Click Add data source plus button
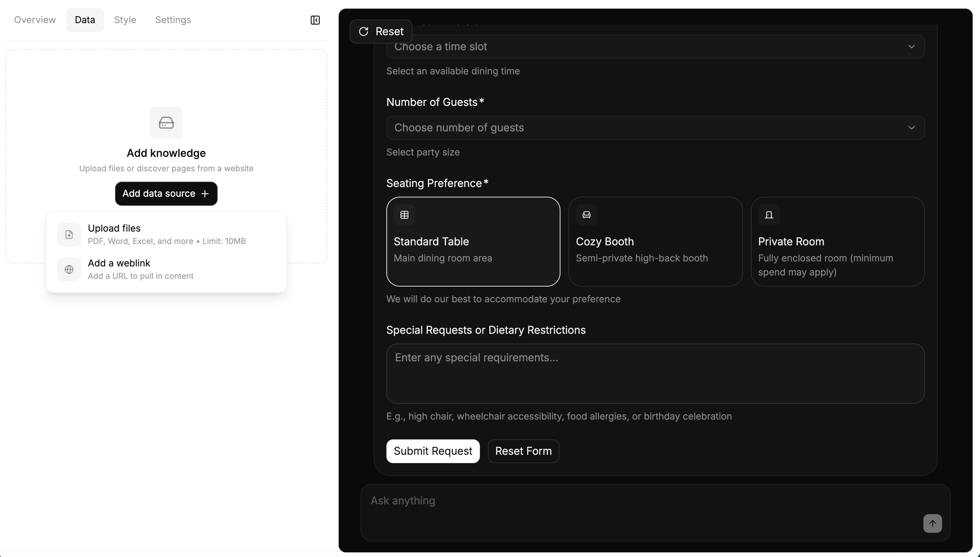Image resolution: width=980 pixels, height=557 pixels. tap(166, 194)
